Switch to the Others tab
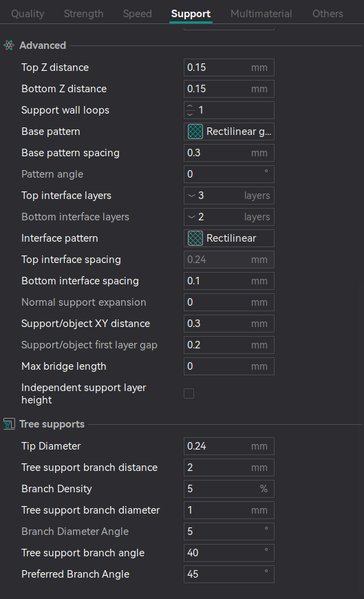Viewport: 364px width, 599px height. [327, 14]
